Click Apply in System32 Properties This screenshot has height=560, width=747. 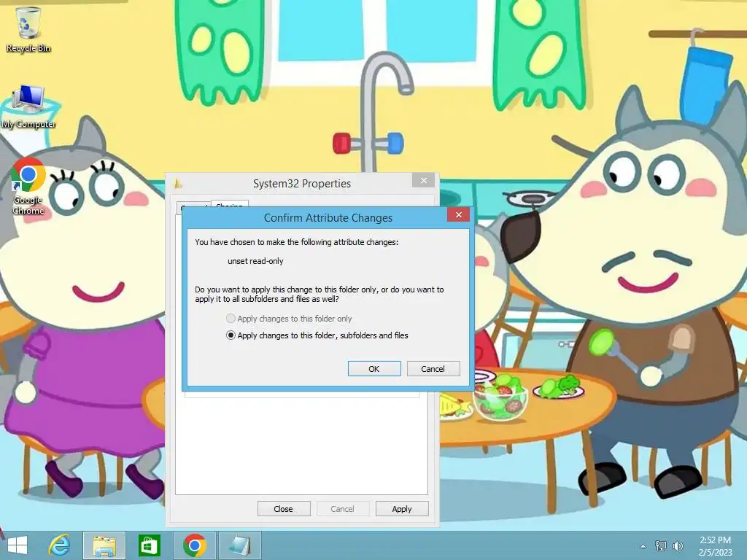(x=402, y=508)
